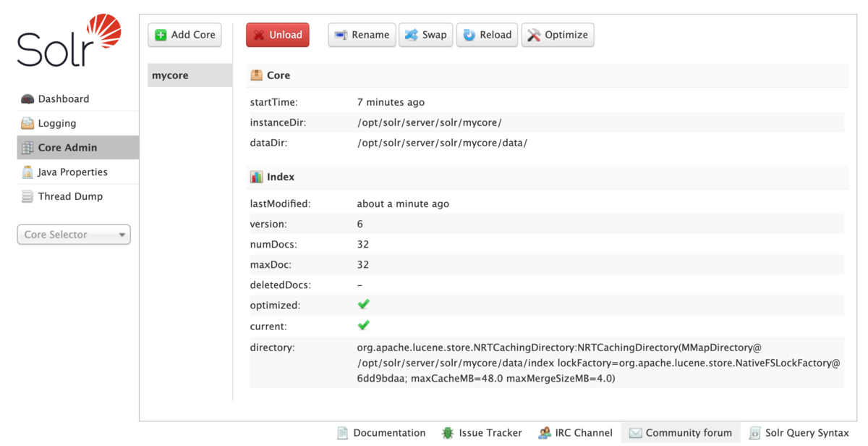Click the Core section box icon

256,75
